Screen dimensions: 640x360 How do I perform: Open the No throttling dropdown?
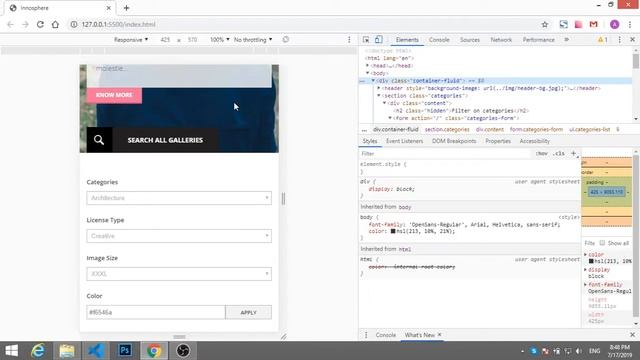253,40
